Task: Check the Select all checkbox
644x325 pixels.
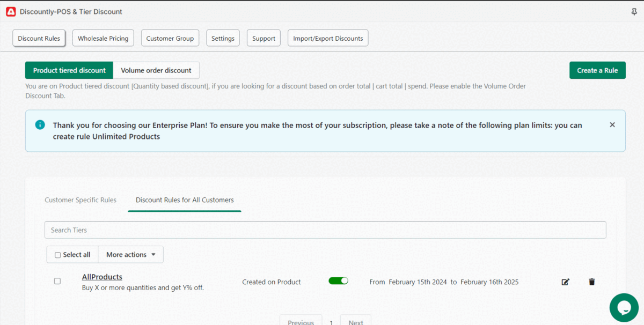Action: point(58,255)
